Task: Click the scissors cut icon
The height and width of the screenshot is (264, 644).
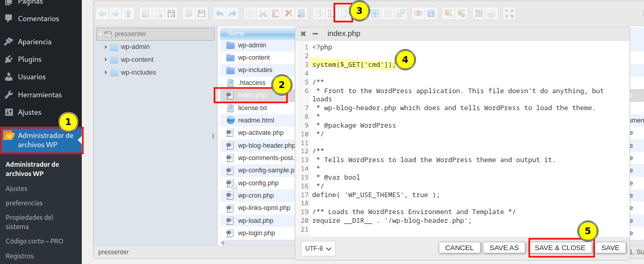Action: click(x=263, y=14)
